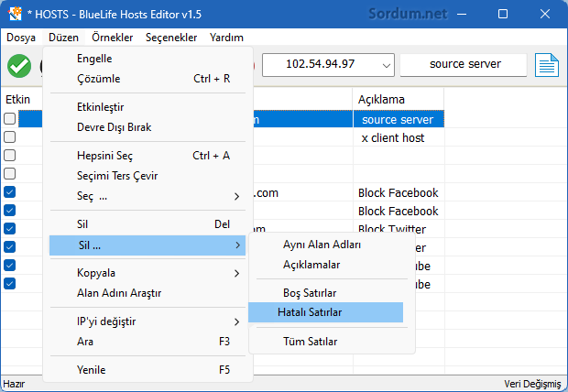Toggle the third unchecked Etkin checkbox
The image size is (568, 392).
click(10, 156)
